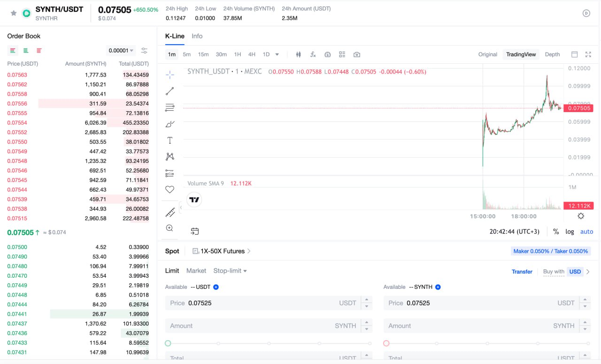Select the 1m timeframe

[x=172, y=54]
